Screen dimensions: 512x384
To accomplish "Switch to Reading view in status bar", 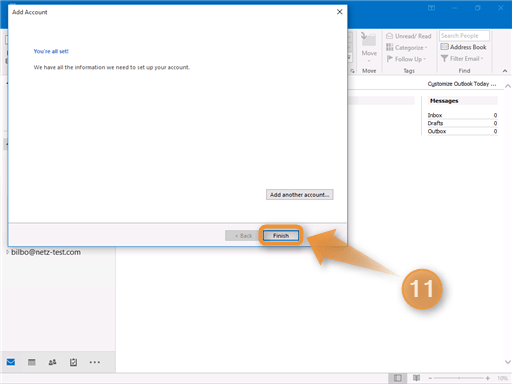I will [416, 378].
